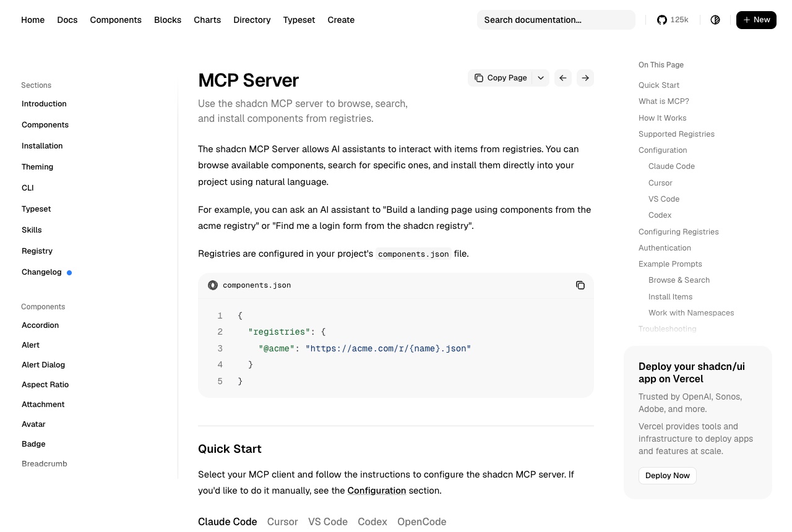This screenshot has width=792, height=532.
Task: Jump to What is MCP? section
Action: tap(664, 101)
